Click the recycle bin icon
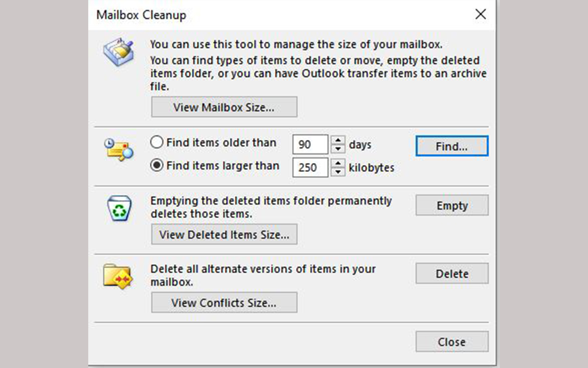Screen dimensions: 588x368 [x=119, y=208]
